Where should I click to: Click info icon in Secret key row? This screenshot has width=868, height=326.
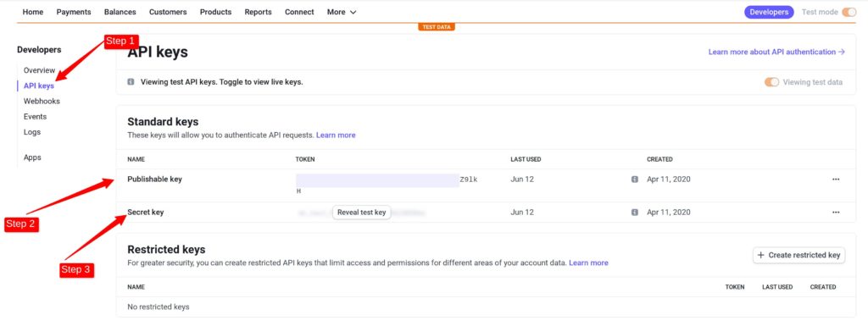click(x=635, y=213)
